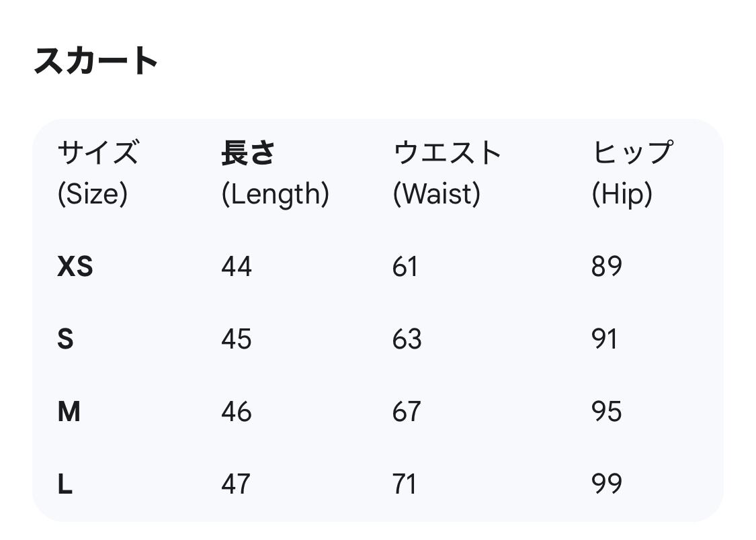The width and height of the screenshot is (756, 540).
Task: Click the M hip value 95
Action: [x=607, y=412]
